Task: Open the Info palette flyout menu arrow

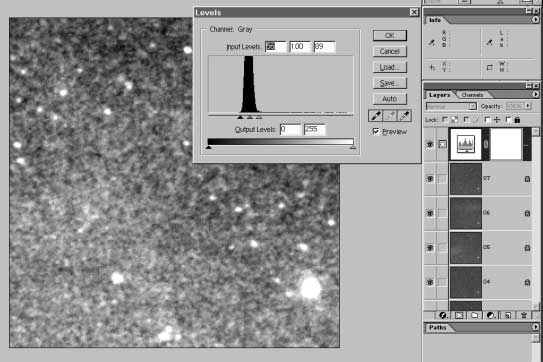Action: coord(535,20)
